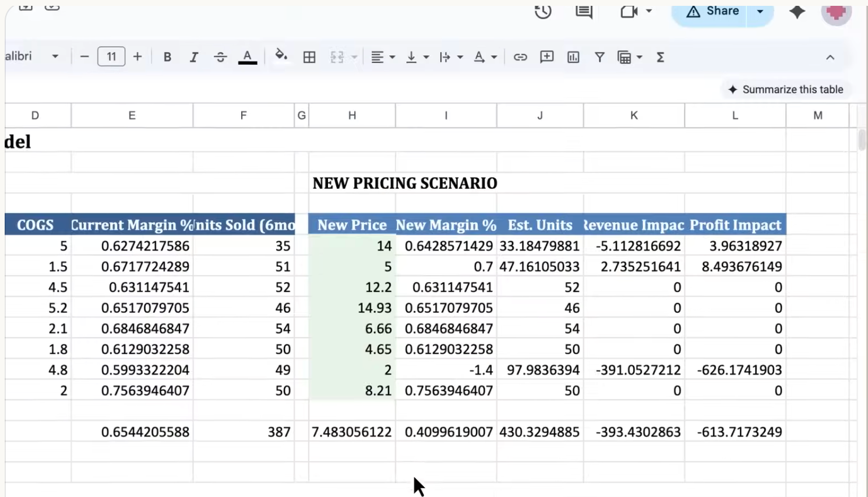Viewport: 868px width, 497px height.
Task: Click the font size field
Action: click(x=111, y=57)
